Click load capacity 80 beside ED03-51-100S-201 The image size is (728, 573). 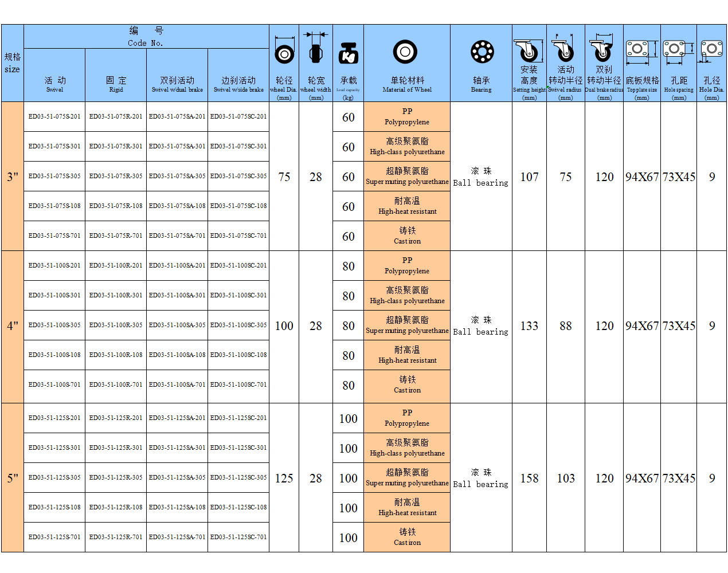(x=349, y=266)
